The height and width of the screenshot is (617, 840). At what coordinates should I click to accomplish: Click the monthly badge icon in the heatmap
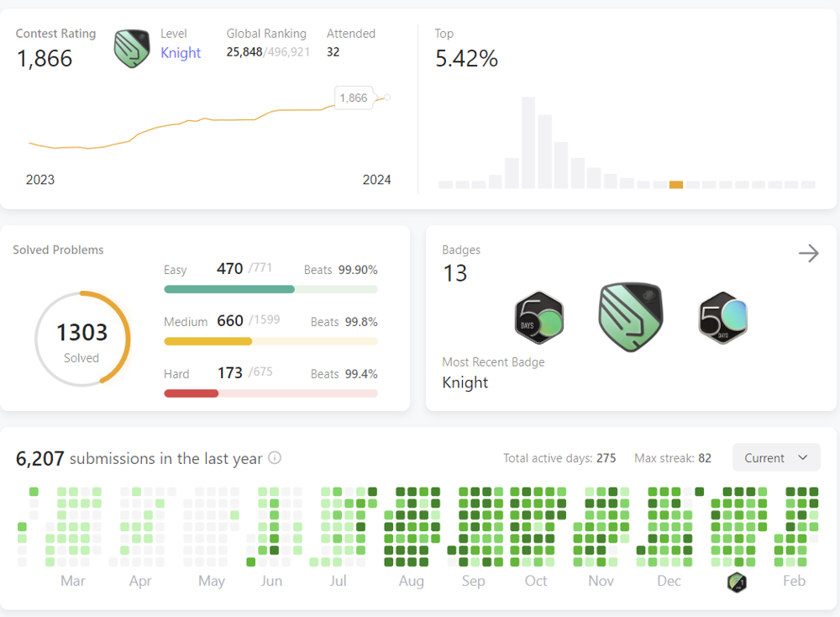[737, 582]
